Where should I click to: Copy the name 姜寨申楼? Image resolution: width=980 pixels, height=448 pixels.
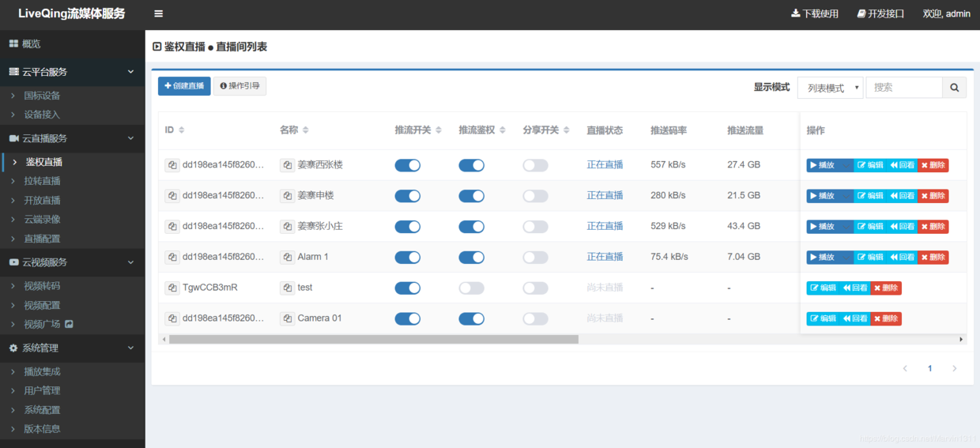pos(287,196)
